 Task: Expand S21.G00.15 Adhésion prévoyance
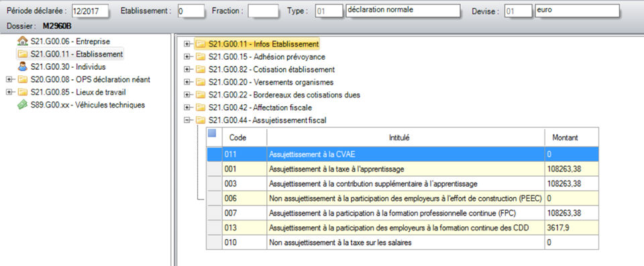coord(187,56)
